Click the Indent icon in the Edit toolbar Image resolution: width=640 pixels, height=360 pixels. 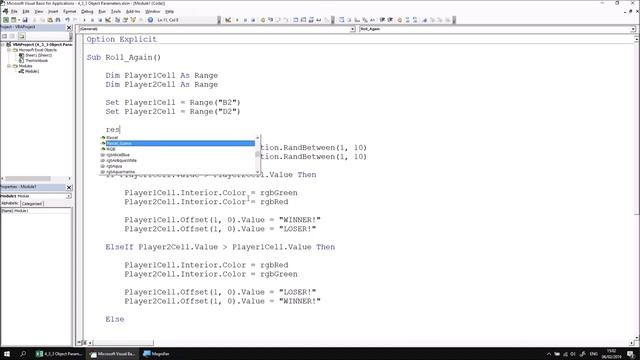point(382,20)
